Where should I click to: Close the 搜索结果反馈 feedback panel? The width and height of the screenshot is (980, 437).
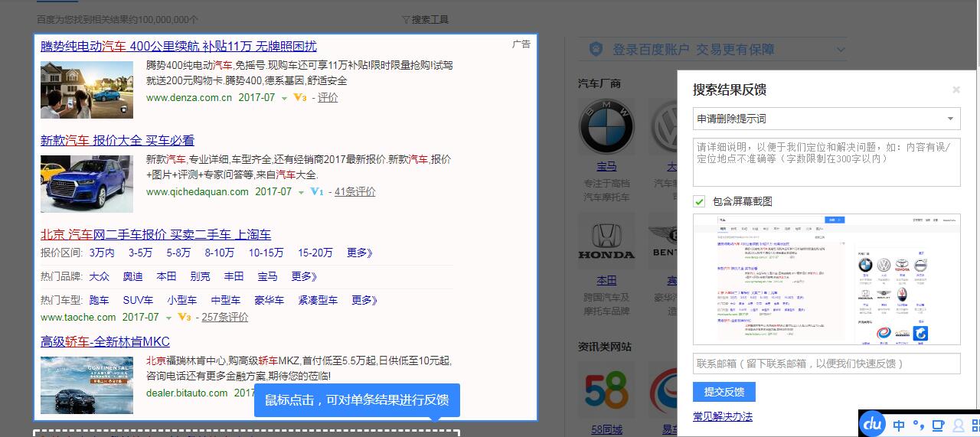(955, 90)
